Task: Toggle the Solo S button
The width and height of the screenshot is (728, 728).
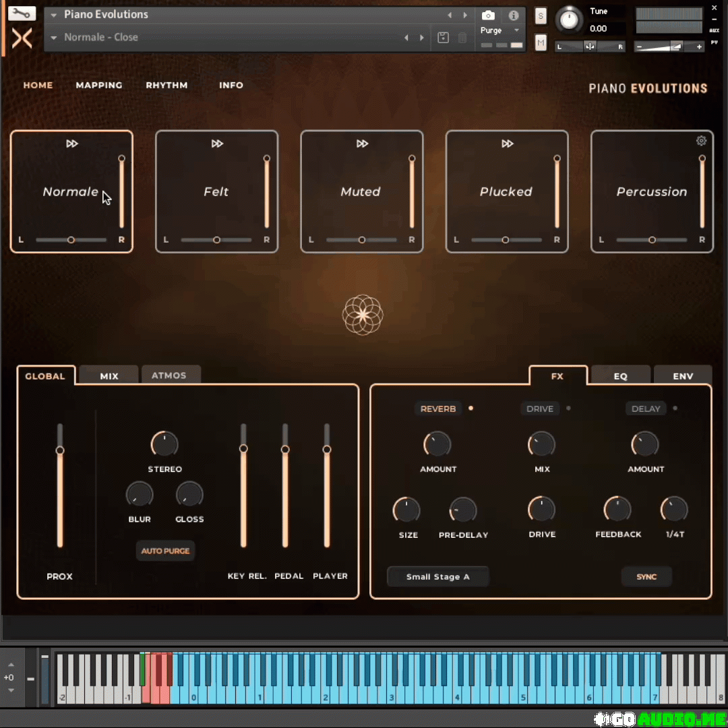Action: click(x=541, y=17)
